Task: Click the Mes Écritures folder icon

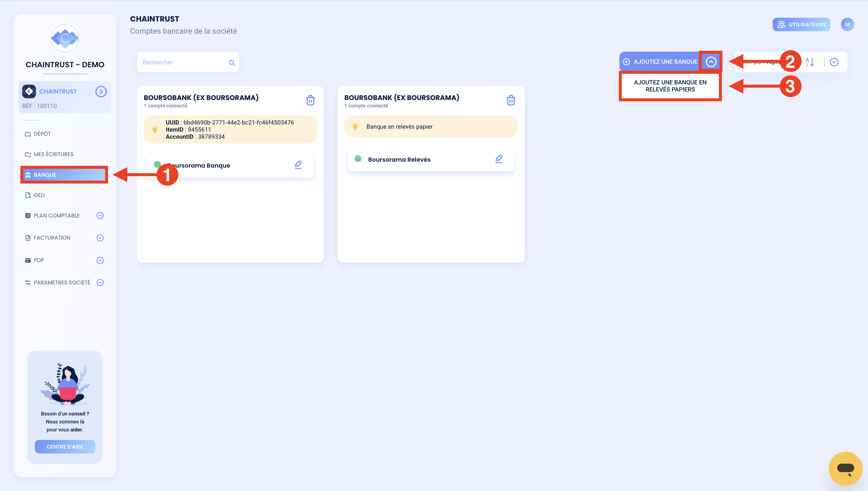Action: pyautogui.click(x=28, y=154)
